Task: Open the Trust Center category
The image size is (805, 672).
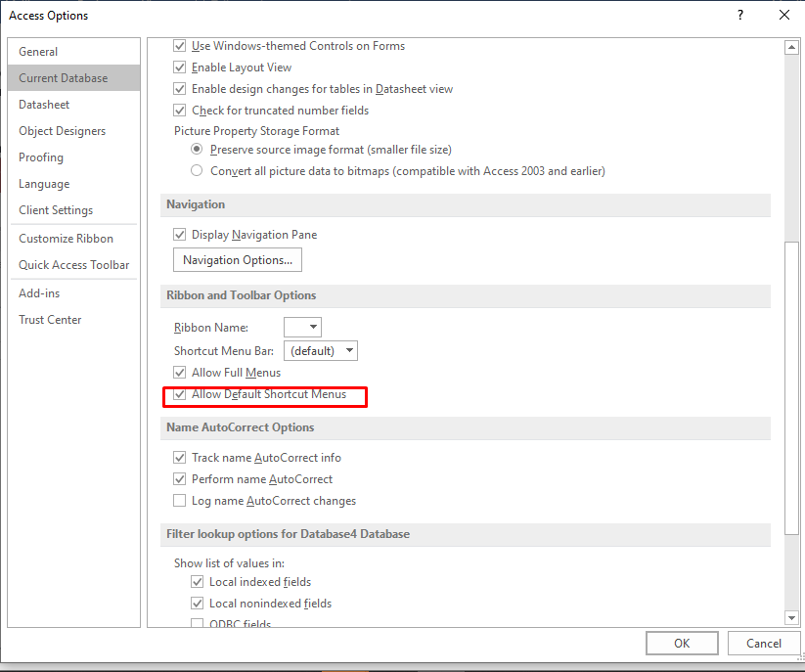Action: coord(74,319)
